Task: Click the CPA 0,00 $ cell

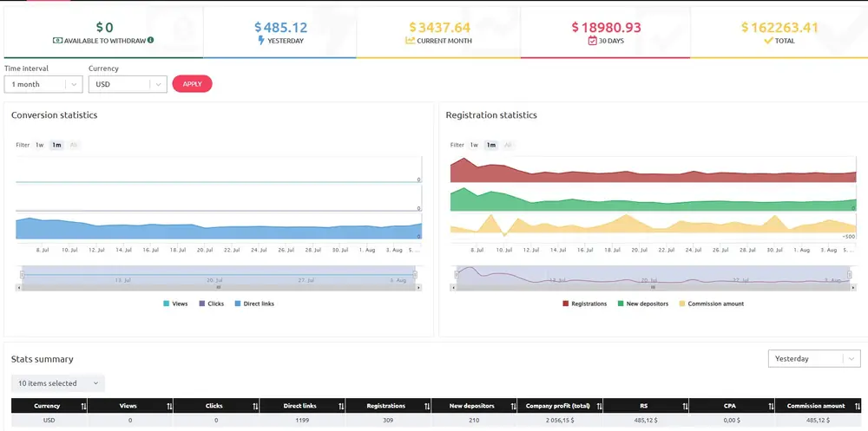Action: [x=732, y=421]
